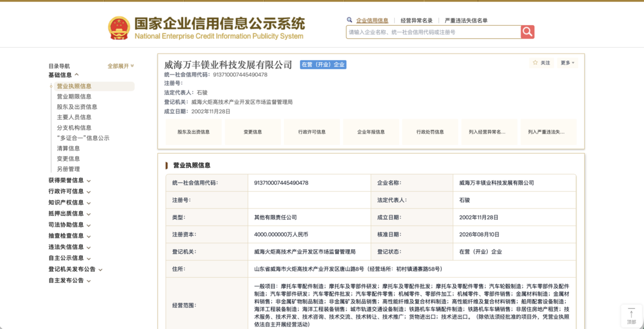Open the 股东及出资信息 card button
The height and width of the screenshot is (329, 644).
193,132
